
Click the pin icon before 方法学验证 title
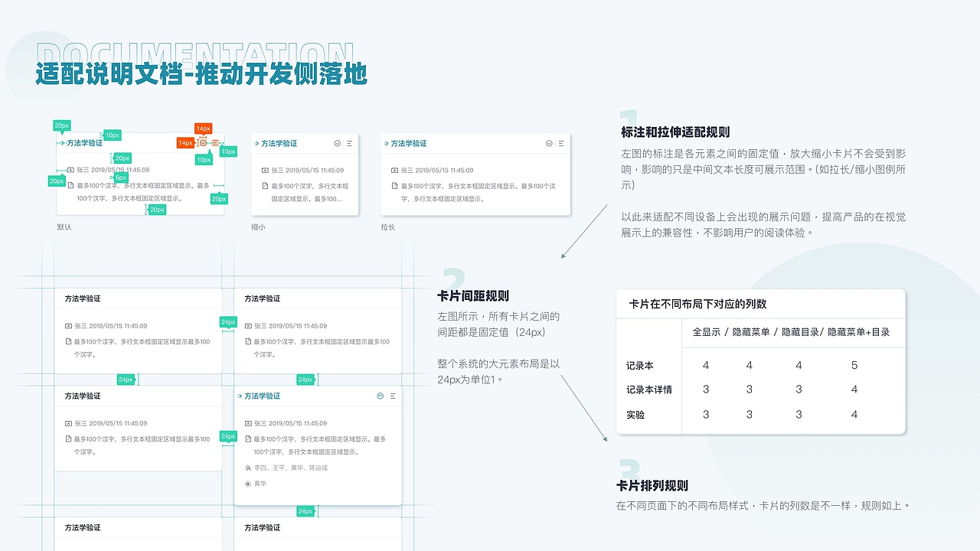coord(62,144)
